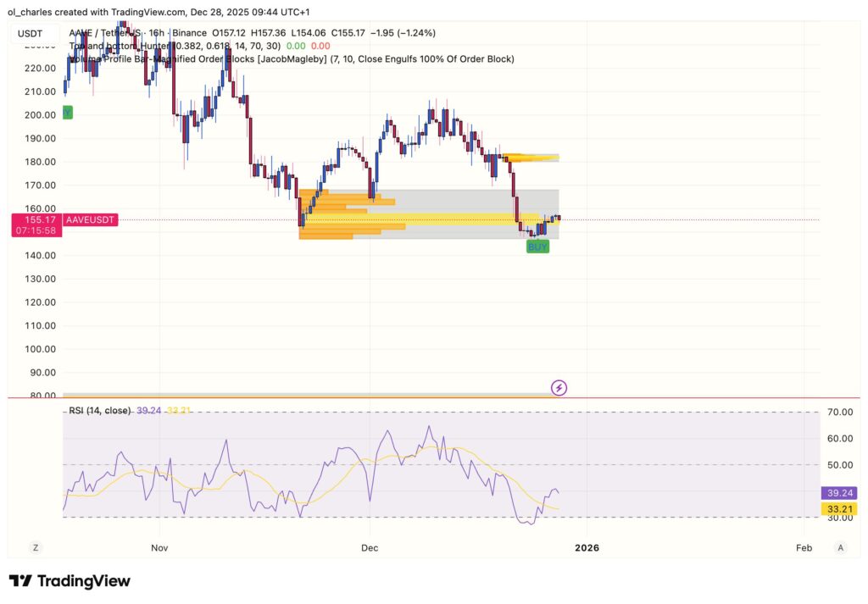Toggle the A auto-scale button
Image resolution: width=868 pixels, height=604 pixels.
(x=840, y=548)
